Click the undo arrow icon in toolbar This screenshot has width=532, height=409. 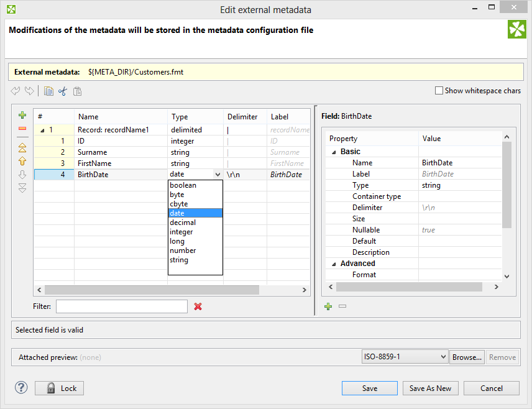coord(16,91)
